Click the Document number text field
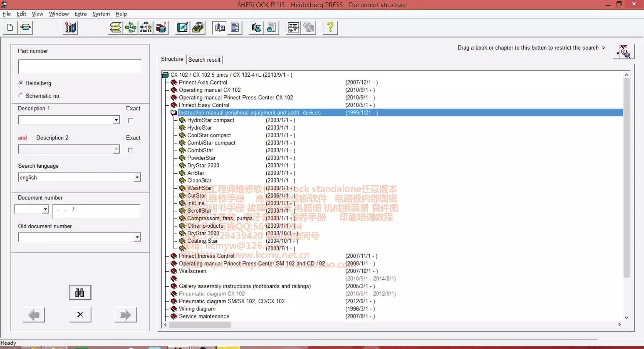Viewport: 644px width, 349px height. coord(96,212)
